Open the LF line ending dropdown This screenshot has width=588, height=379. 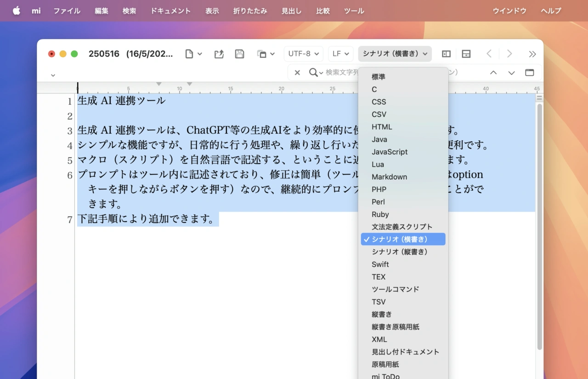[340, 54]
